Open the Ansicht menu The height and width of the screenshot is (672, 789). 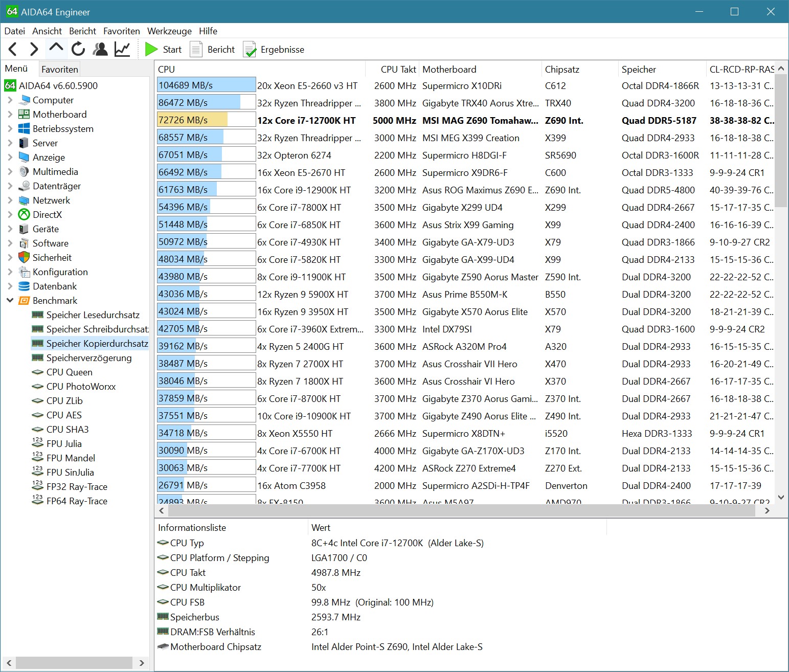pyautogui.click(x=47, y=31)
